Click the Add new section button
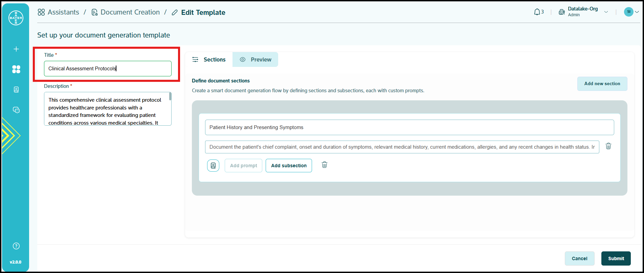The width and height of the screenshot is (644, 273). 602,84
